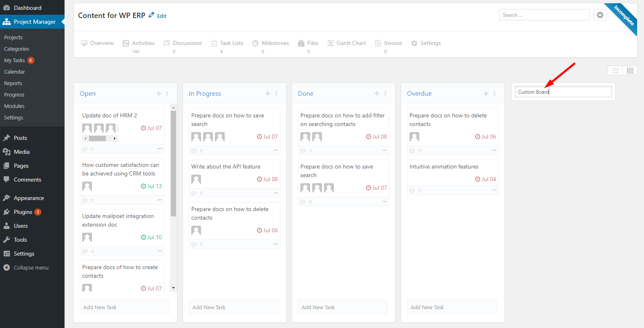Click Jul 04 due date on Intuitive animation card
This screenshot has width=644, height=328.
485,179
